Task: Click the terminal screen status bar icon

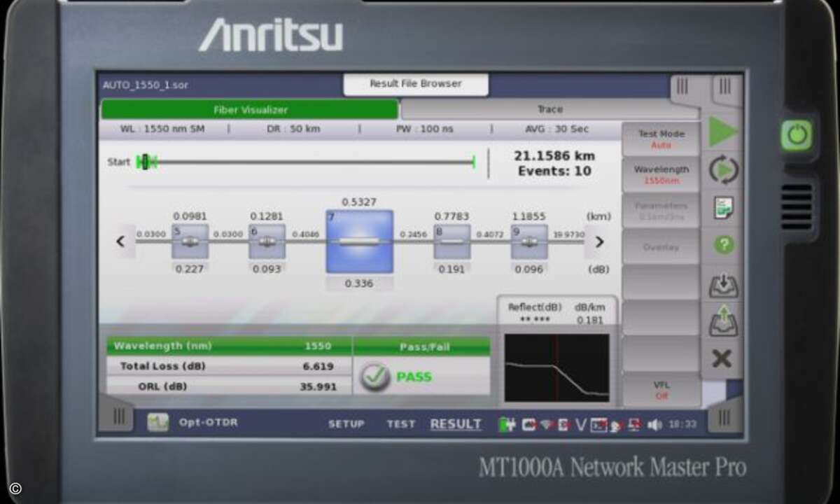Action: pyautogui.click(x=598, y=424)
